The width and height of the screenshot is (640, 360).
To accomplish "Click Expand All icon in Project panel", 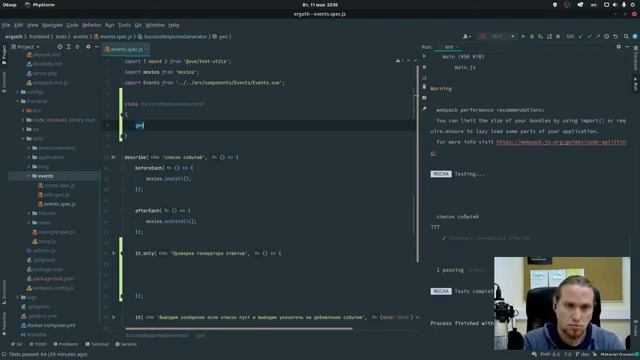I will click(x=69, y=47).
